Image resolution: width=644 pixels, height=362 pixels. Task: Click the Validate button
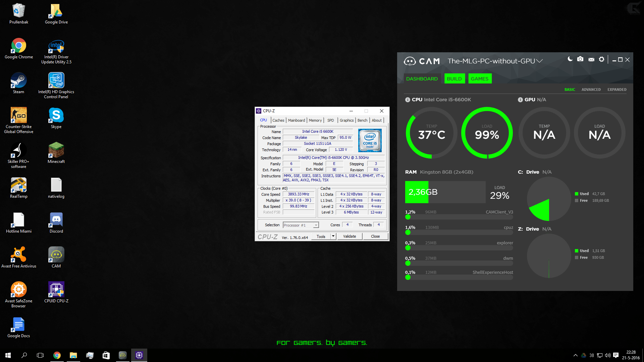point(350,236)
